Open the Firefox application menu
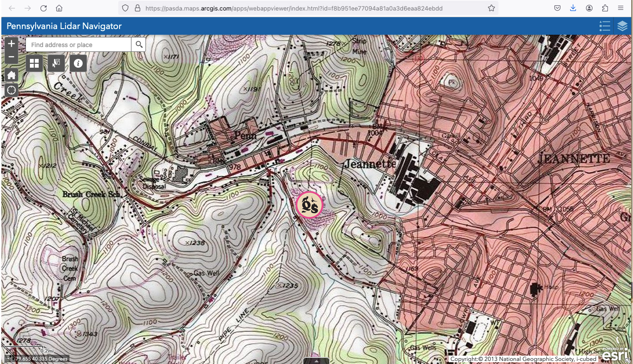 621,8
